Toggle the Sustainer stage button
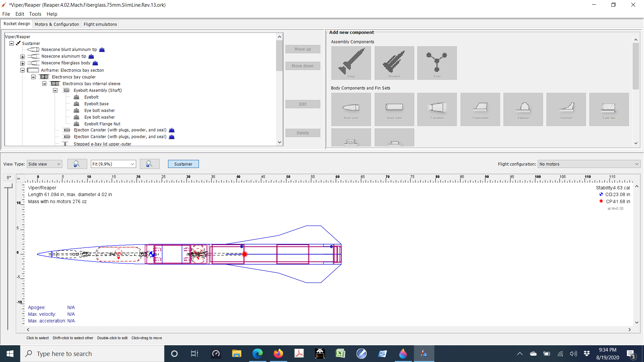The image size is (644, 362). coord(183,164)
